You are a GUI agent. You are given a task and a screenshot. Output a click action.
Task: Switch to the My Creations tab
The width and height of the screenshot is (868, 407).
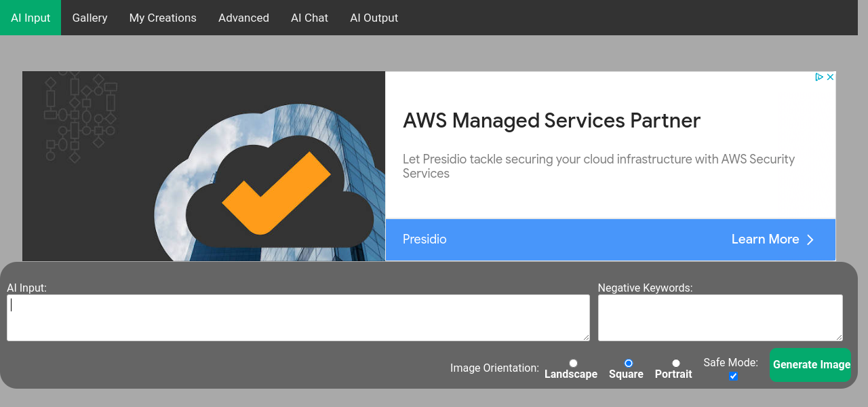(163, 18)
